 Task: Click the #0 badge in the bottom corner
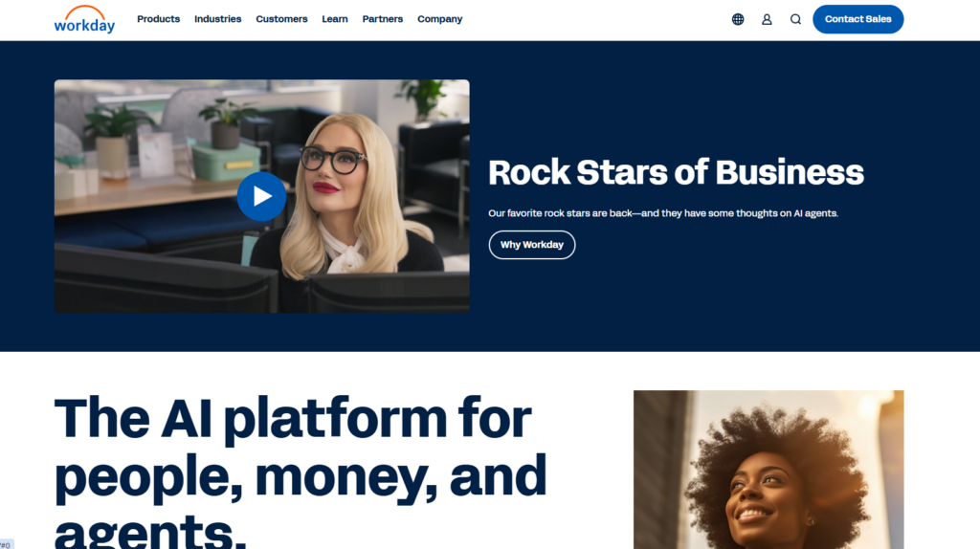click(7, 543)
